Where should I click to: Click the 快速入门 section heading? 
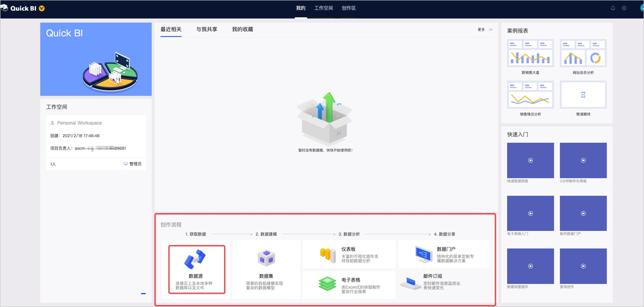tap(517, 134)
